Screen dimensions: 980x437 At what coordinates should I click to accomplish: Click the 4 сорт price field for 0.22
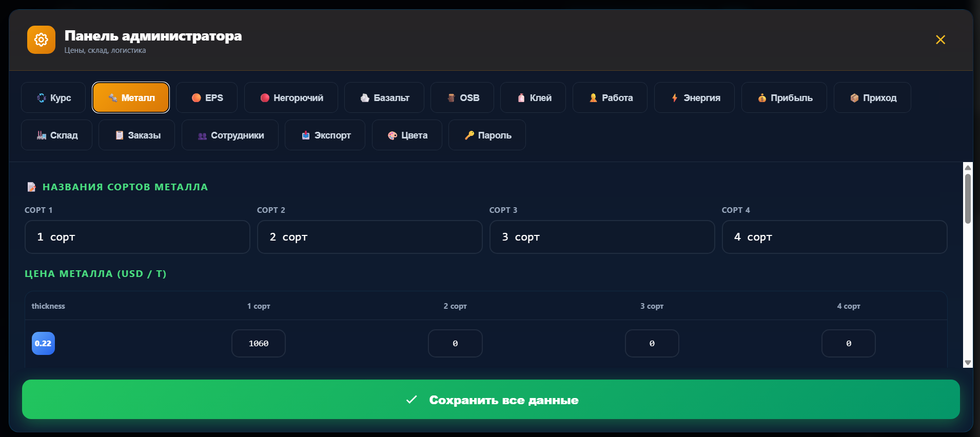pyautogui.click(x=849, y=343)
